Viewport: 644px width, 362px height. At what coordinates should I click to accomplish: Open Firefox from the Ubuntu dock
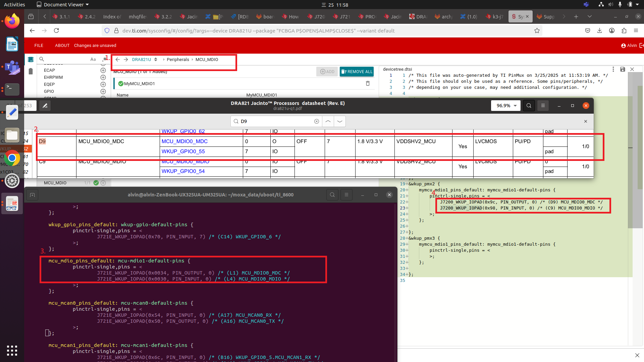[x=12, y=21]
